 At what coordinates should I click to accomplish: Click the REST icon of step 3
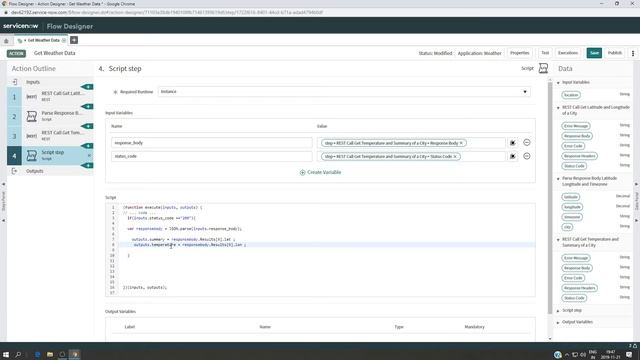coord(31,136)
